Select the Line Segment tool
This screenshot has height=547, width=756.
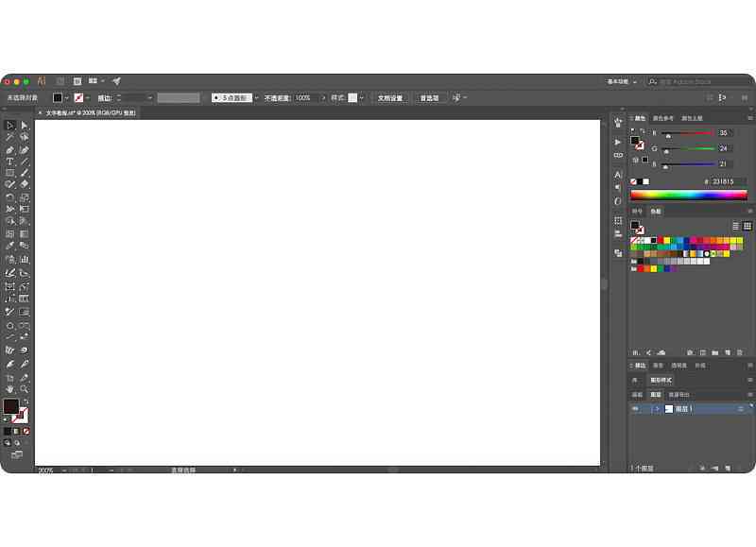[x=25, y=162]
